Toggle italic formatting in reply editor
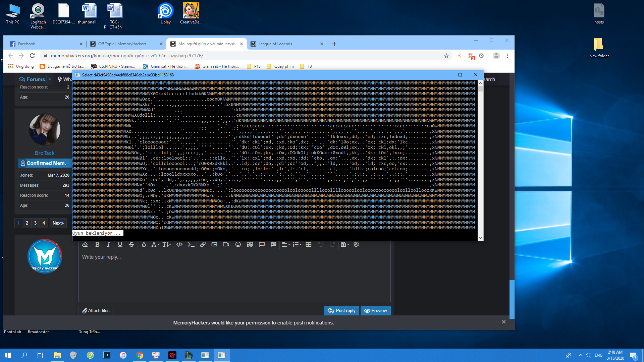Viewport: 644px width, 362px height. pos(108,245)
